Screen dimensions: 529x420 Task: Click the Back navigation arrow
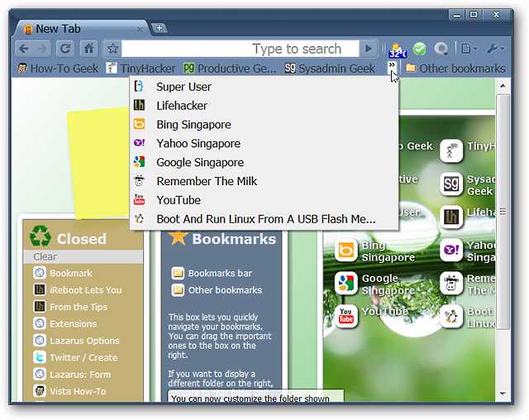click(24, 49)
